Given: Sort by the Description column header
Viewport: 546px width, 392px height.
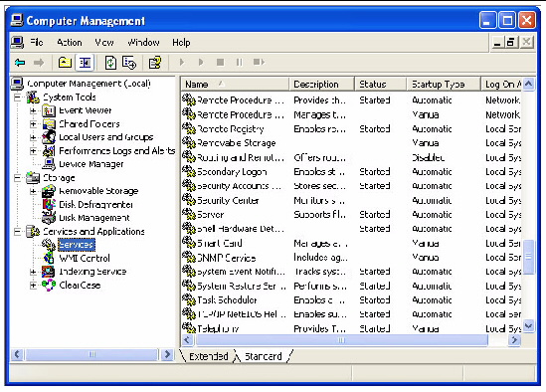Looking at the screenshot, I should tap(322, 85).
